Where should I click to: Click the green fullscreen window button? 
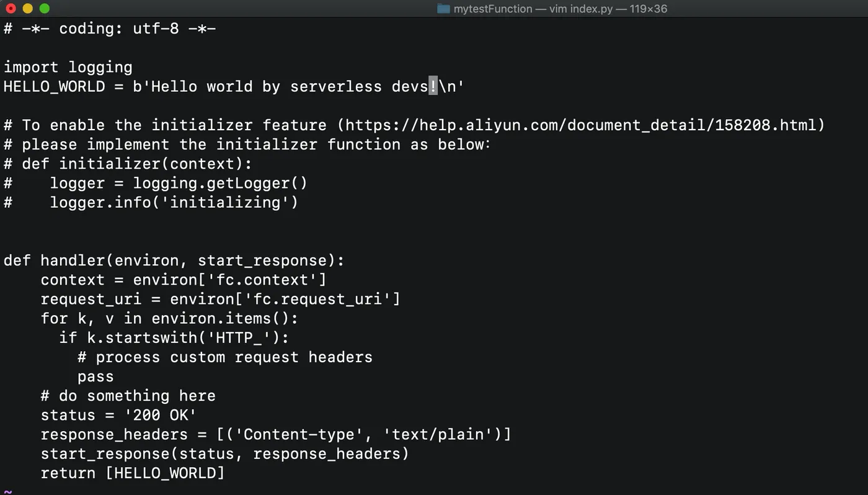pos(44,9)
